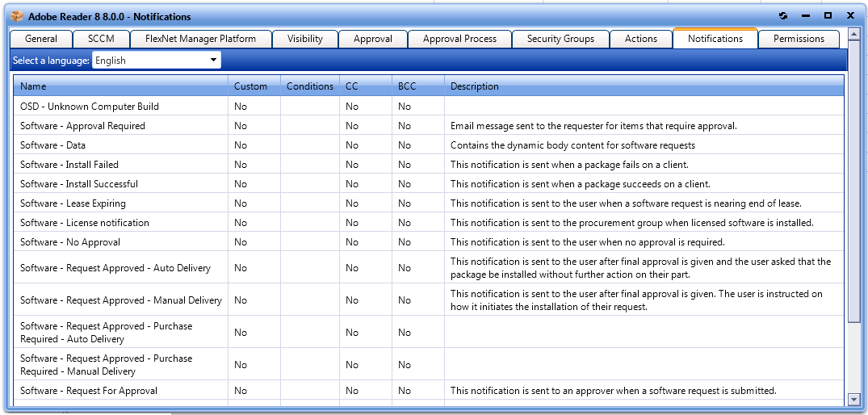Select Software - Install Successful notification
The image size is (868, 415).
pyautogui.click(x=429, y=184)
